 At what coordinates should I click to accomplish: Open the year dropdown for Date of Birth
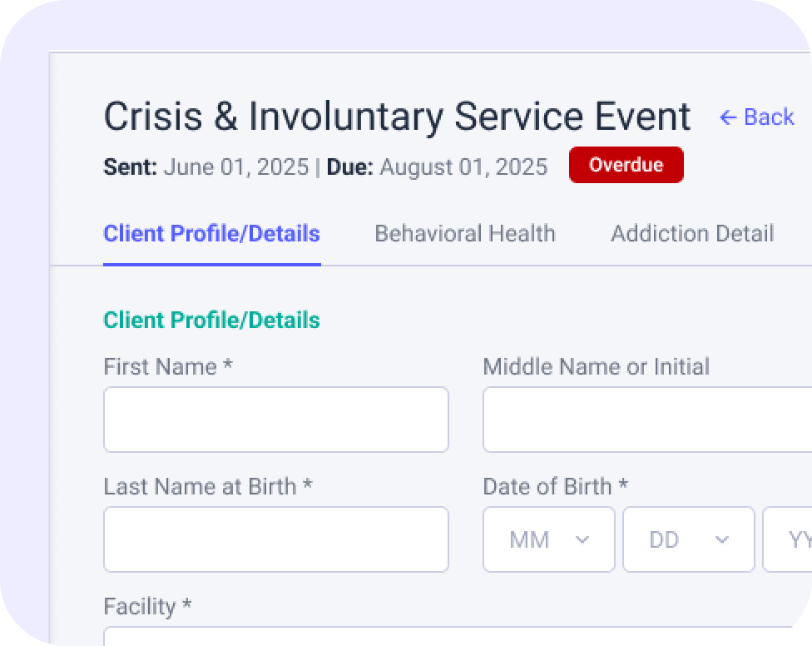[x=790, y=539]
